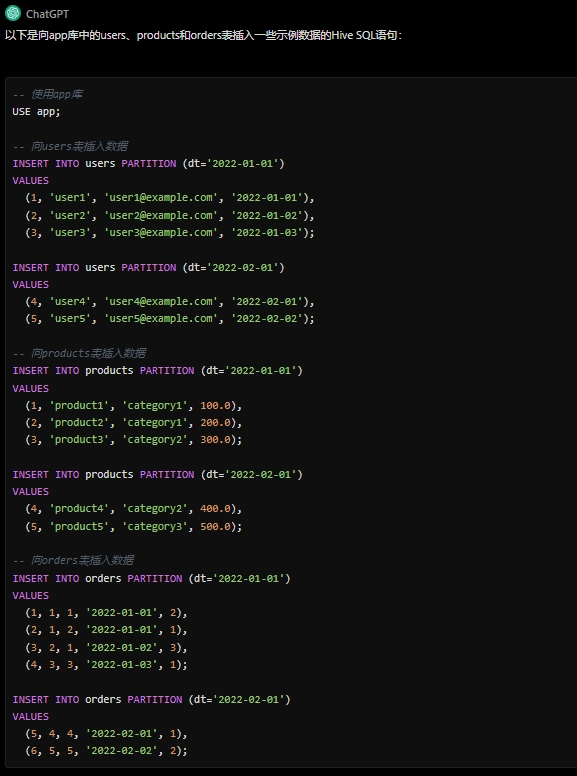The height and width of the screenshot is (776, 577).
Task: Click the order row (4, 3, 3, '2022-01-03', 1)
Action: coord(106,664)
